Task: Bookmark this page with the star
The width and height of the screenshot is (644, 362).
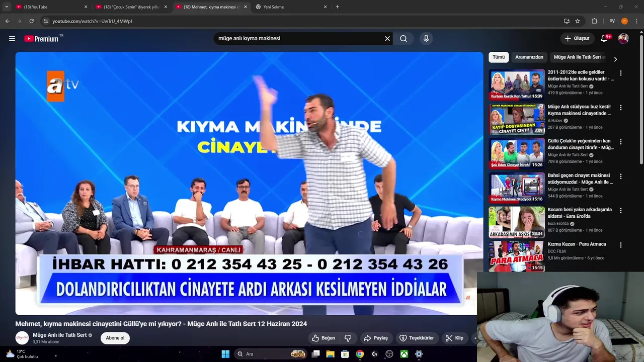Action: [x=578, y=21]
